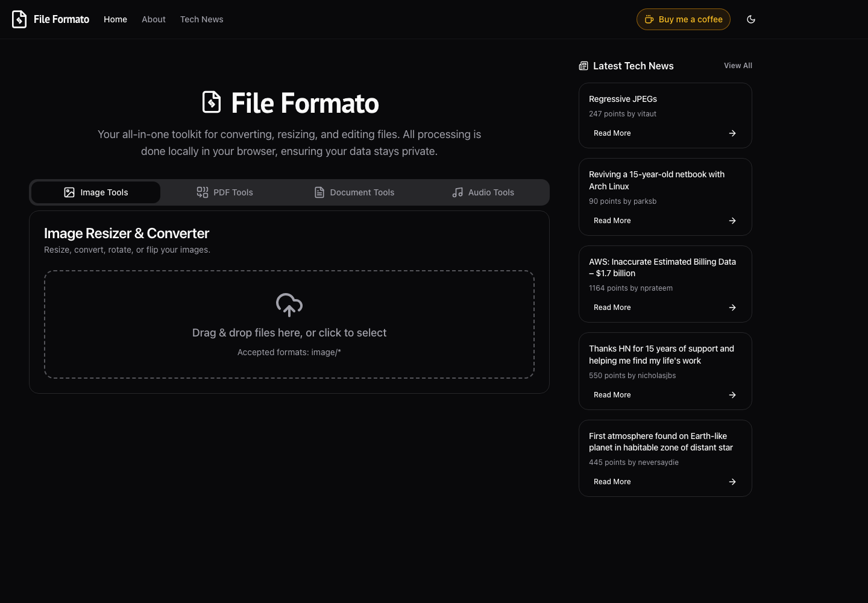Select the Document Tools tab
Screen dimensions: 868x603
354,192
